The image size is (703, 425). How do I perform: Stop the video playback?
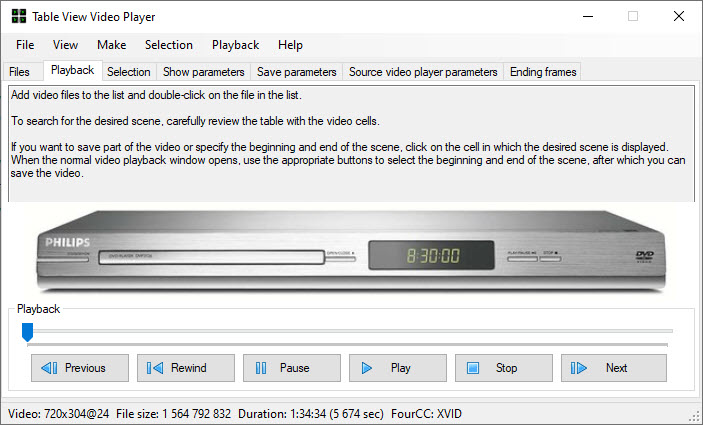pyautogui.click(x=504, y=368)
